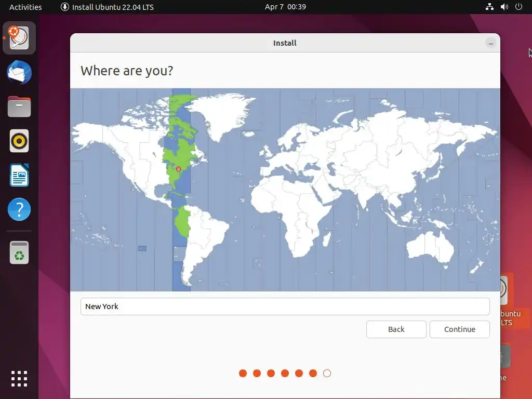The width and height of the screenshot is (532, 399).
Task: Open the power menu icon in top bar
Action: point(518,7)
